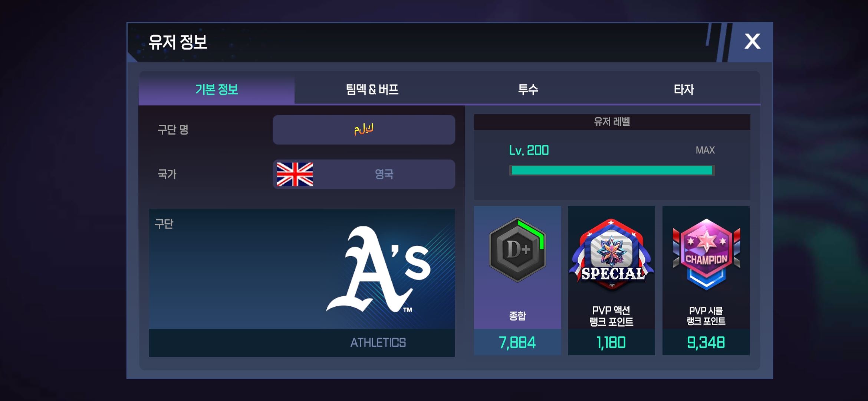Click the team name field
This screenshot has width=868, height=401.
click(x=364, y=130)
